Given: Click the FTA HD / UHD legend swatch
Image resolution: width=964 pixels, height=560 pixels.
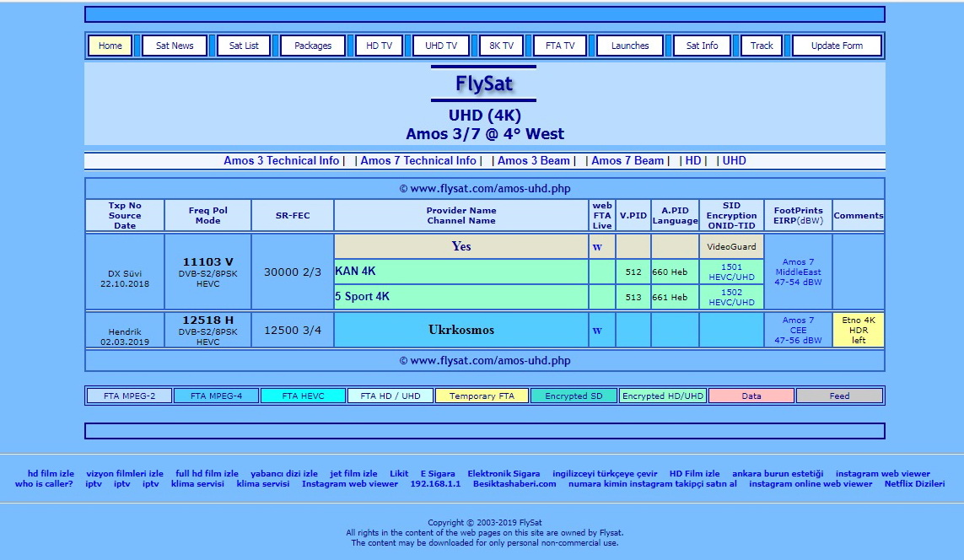Looking at the screenshot, I should coord(390,396).
